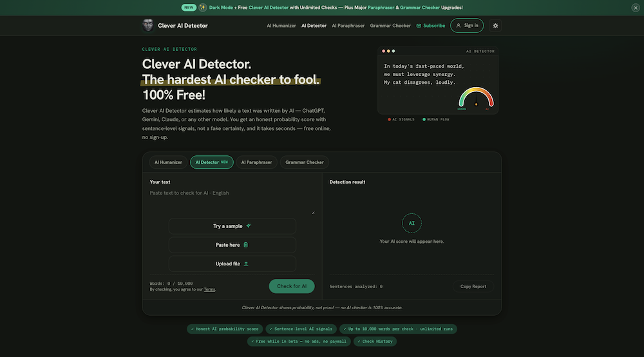This screenshot has width=644, height=357.
Task: Click the NEW badge in the announcement banner
Action: (x=189, y=7)
